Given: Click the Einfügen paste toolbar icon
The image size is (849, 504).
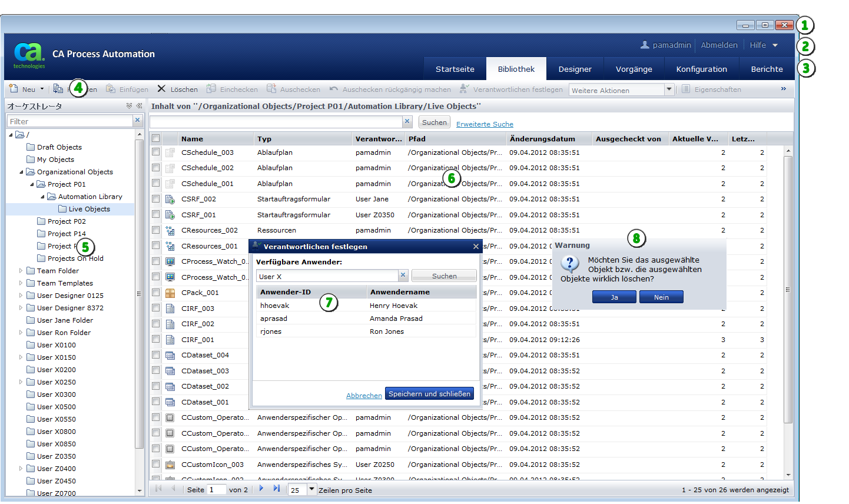Looking at the screenshot, I should (111, 89).
